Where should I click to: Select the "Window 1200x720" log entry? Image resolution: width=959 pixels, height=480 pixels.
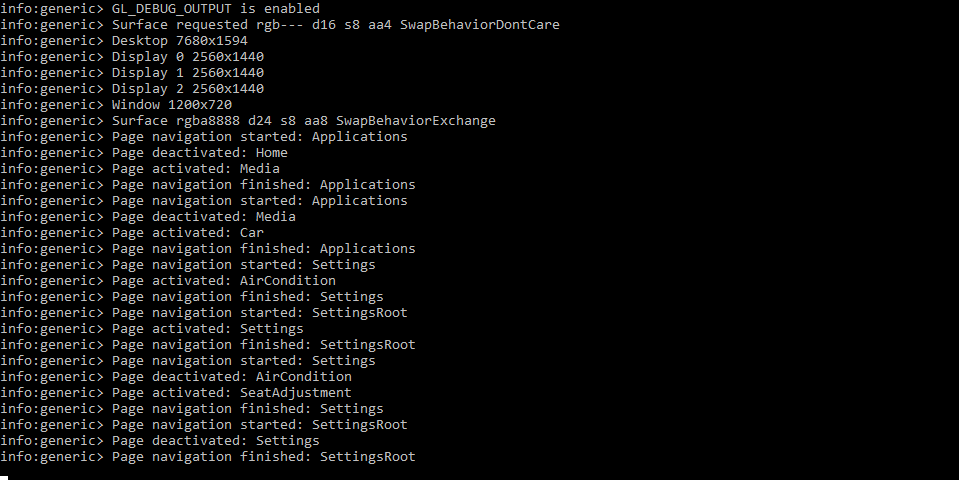[x=171, y=104]
